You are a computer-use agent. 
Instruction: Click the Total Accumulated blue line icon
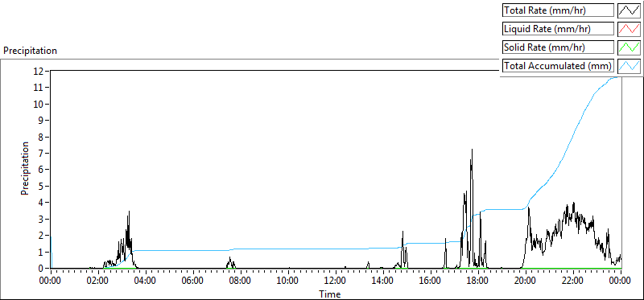coord(630,65)
